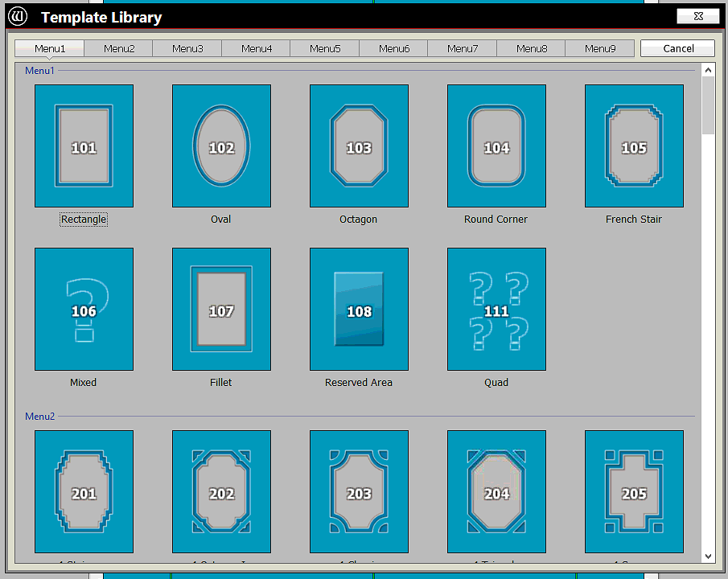The width and height of the screenshot is (728, 579).
Task: Click the scrollbar down arrow
Action: click(x=708, y=556)
